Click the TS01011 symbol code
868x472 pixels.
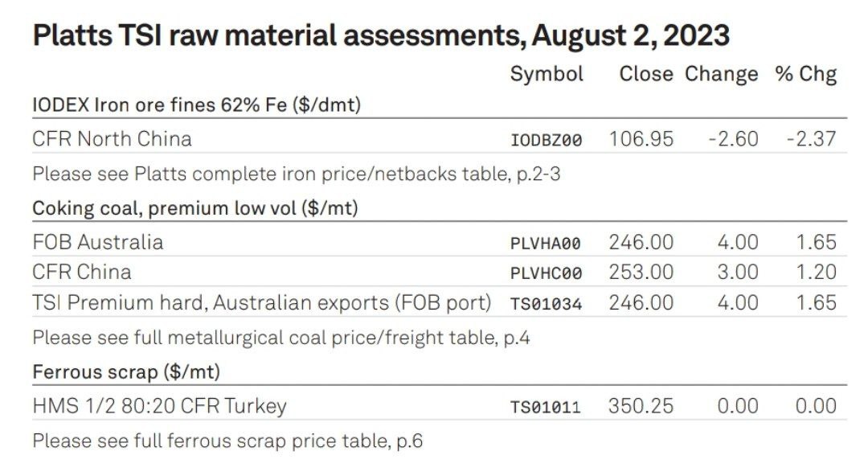coord(545,407)
